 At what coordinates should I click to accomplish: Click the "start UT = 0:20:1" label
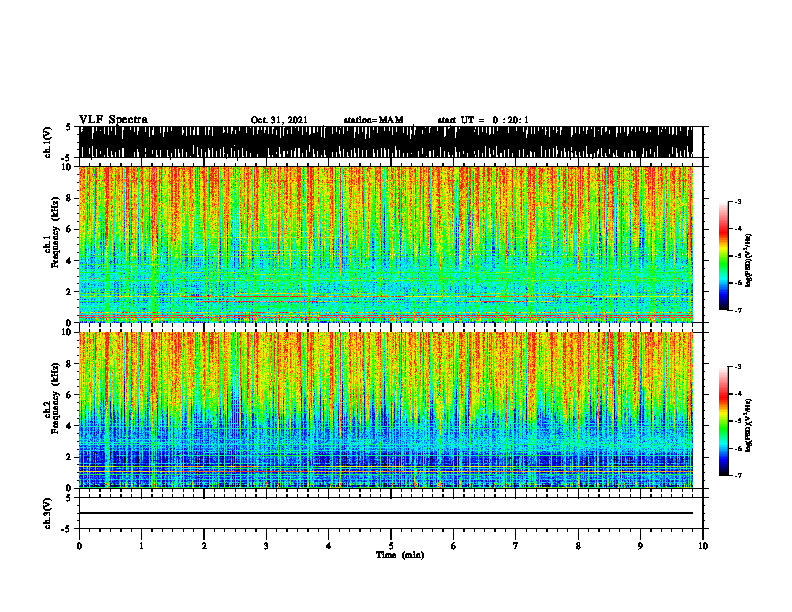(x=483, y=120)
